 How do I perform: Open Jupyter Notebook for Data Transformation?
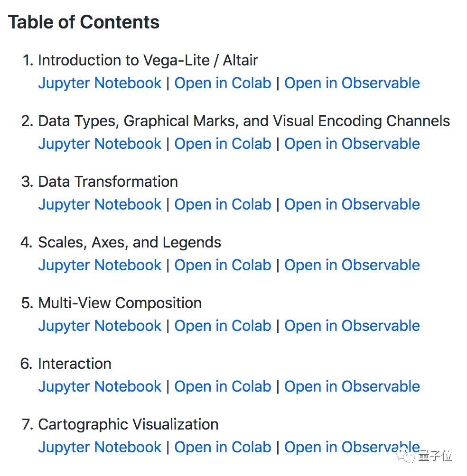point(100,204)
